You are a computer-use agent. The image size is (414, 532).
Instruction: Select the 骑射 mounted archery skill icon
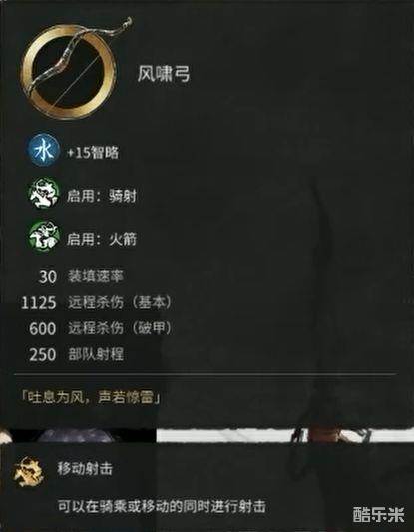(44, 194)
